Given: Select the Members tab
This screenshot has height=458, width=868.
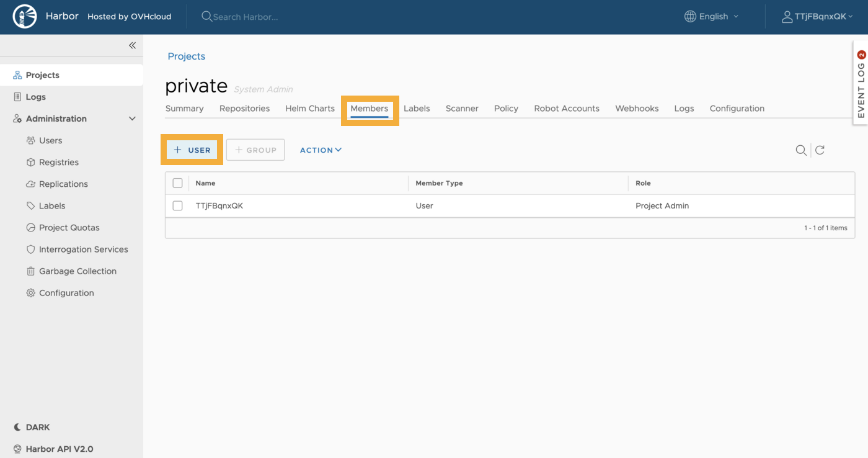Looking at the screenshot, I should click(370, 108).
